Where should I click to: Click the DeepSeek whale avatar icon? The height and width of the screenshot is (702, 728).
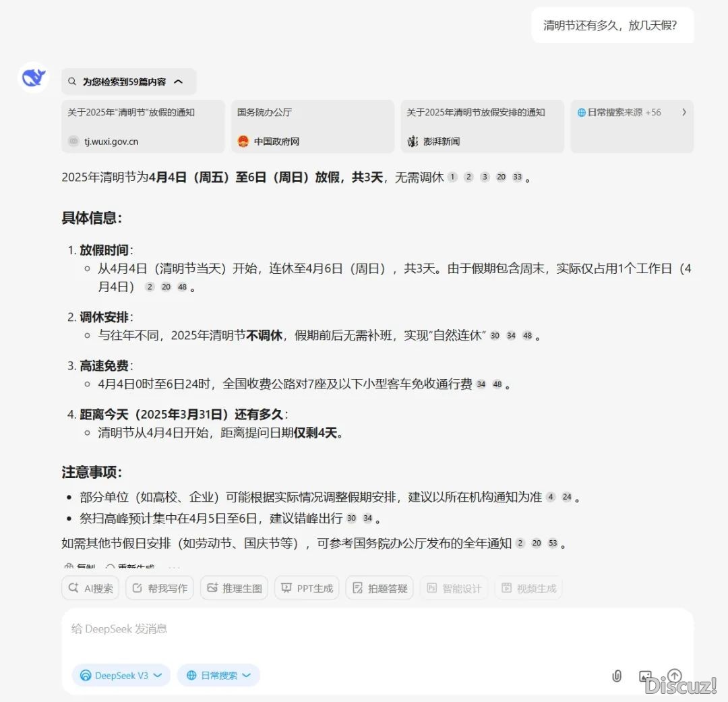click(x=33, y=78)
